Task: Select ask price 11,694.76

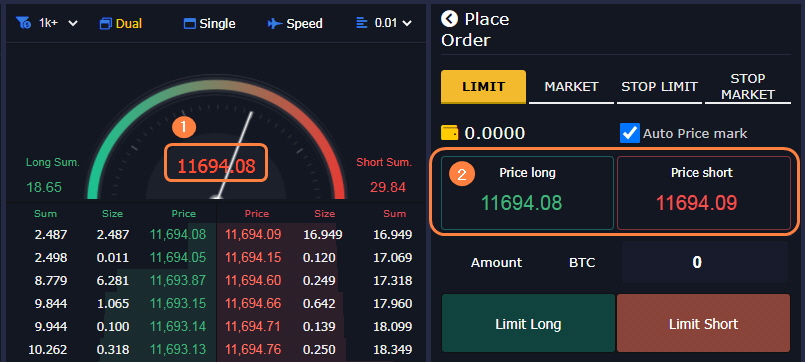Action: [x=253, y=350]
